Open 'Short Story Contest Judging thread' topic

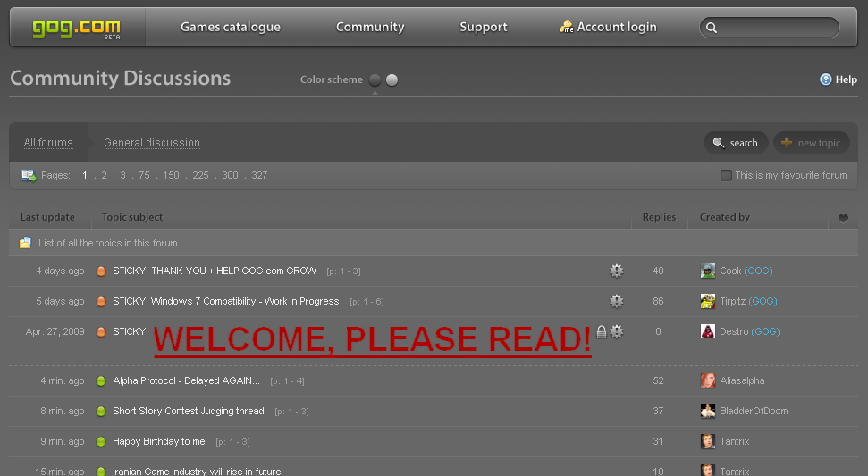tap(189, 412)
